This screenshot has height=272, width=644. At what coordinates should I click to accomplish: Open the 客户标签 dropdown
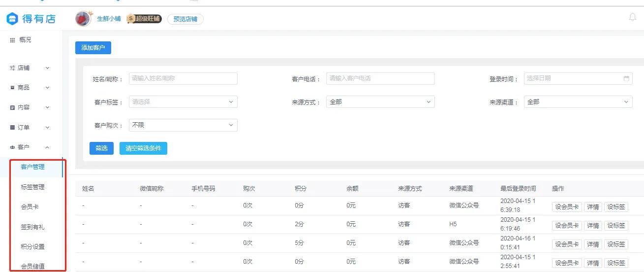183,102
